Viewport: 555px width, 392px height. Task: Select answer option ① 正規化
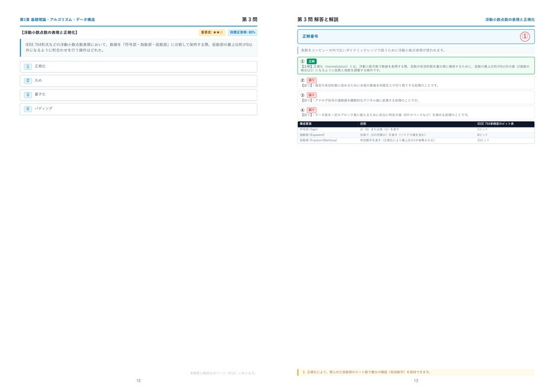tap(138, 67)
